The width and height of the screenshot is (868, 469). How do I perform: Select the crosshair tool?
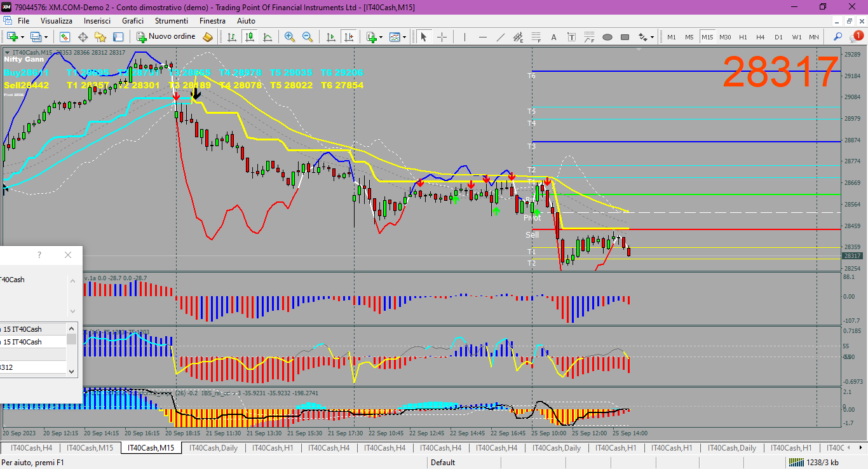coord(442,37)
